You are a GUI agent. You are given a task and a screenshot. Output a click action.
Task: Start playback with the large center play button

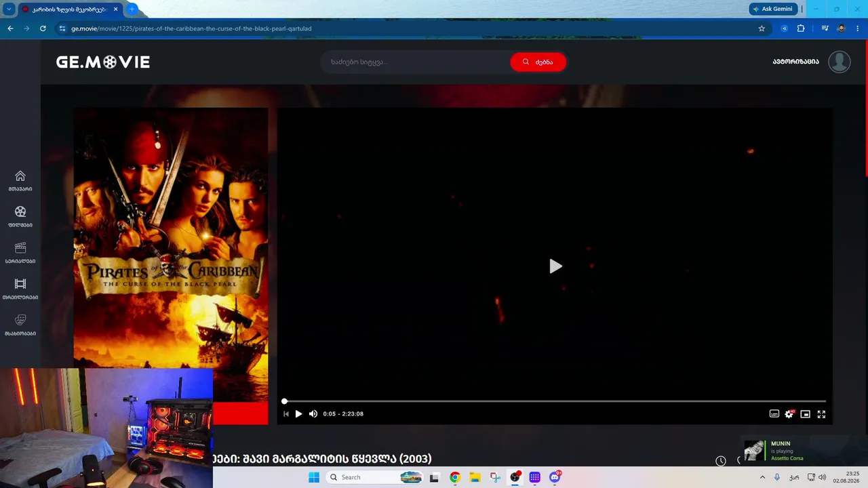tap(555, 266)
